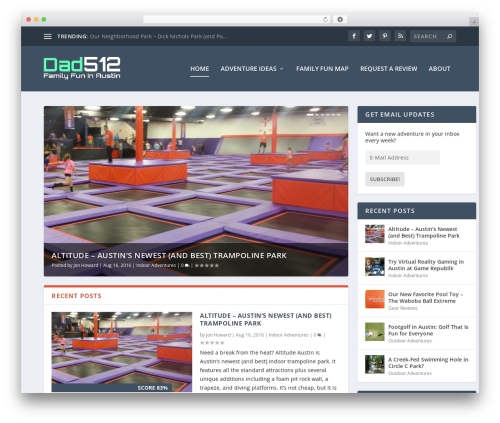Expand the Adventure Ideas dropdown arrow
Screen dimensions: 500x423
coord(282,69)
